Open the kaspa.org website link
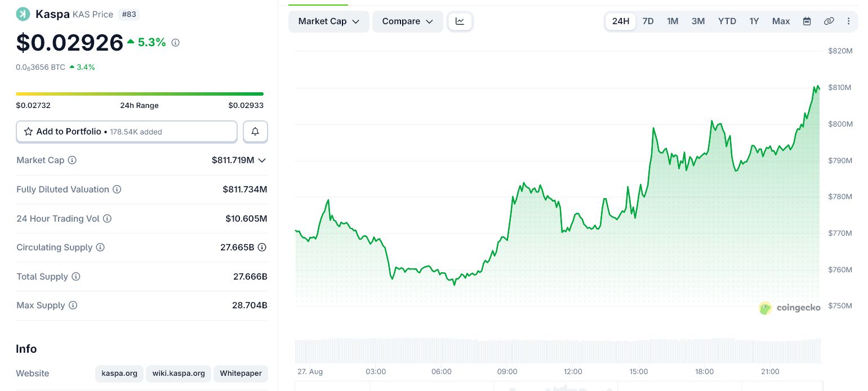This screenshot has width=868, height=391. (x=119, y=374)
